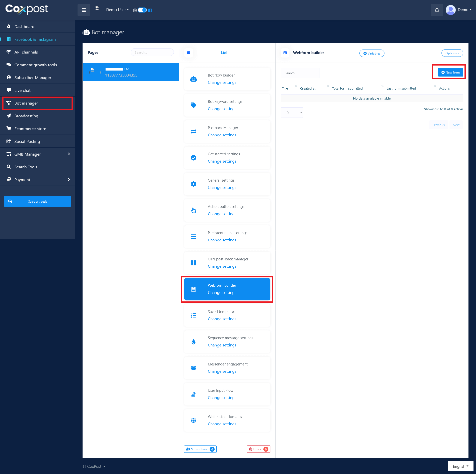Click the Support desk button

(x=38, y=202)
